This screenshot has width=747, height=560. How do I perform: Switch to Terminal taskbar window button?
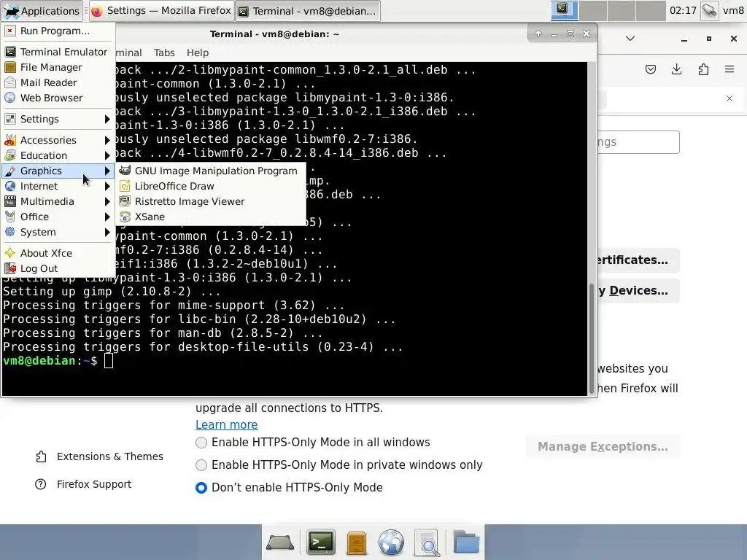(x=308, y=10)
